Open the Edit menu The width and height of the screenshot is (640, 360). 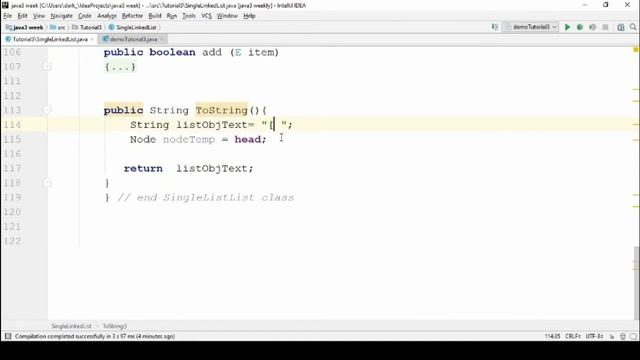point(22,16)
